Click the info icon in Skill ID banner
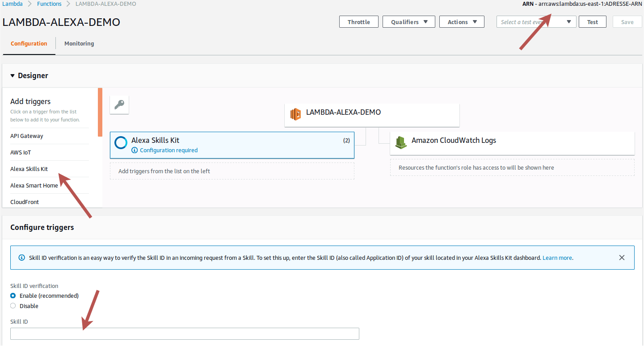 (22, 258)
